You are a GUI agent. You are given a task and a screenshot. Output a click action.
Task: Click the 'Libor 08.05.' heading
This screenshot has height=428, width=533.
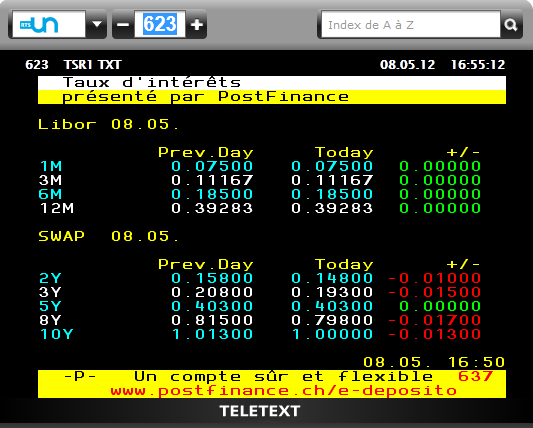pyautogui.click(x=108, y=125)
